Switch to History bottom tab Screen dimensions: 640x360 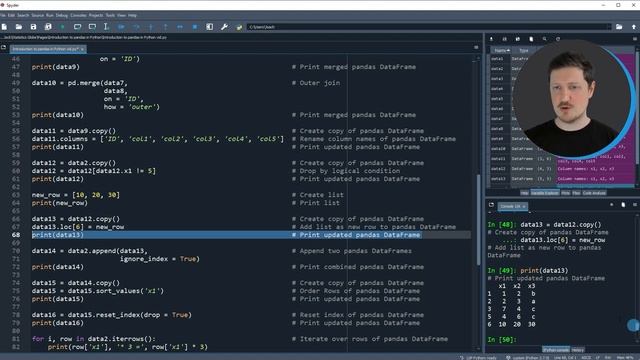578,350
